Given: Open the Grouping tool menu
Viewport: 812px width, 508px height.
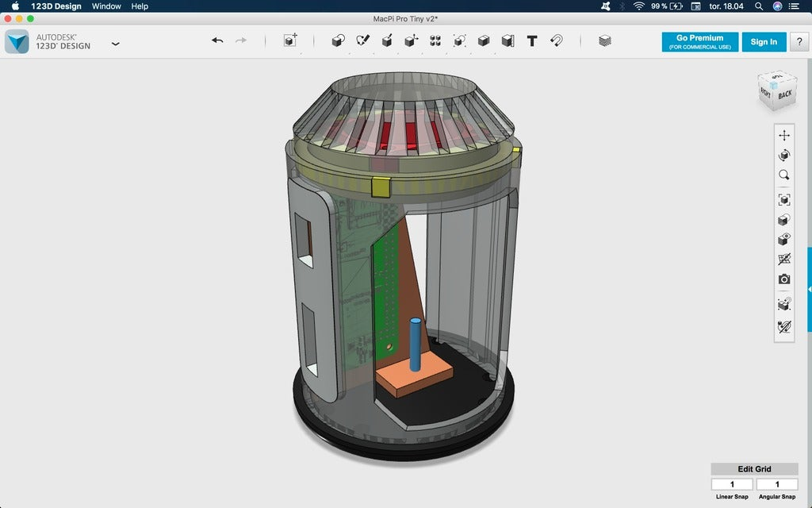Looking at the screenshot, I should coord(459,40).
